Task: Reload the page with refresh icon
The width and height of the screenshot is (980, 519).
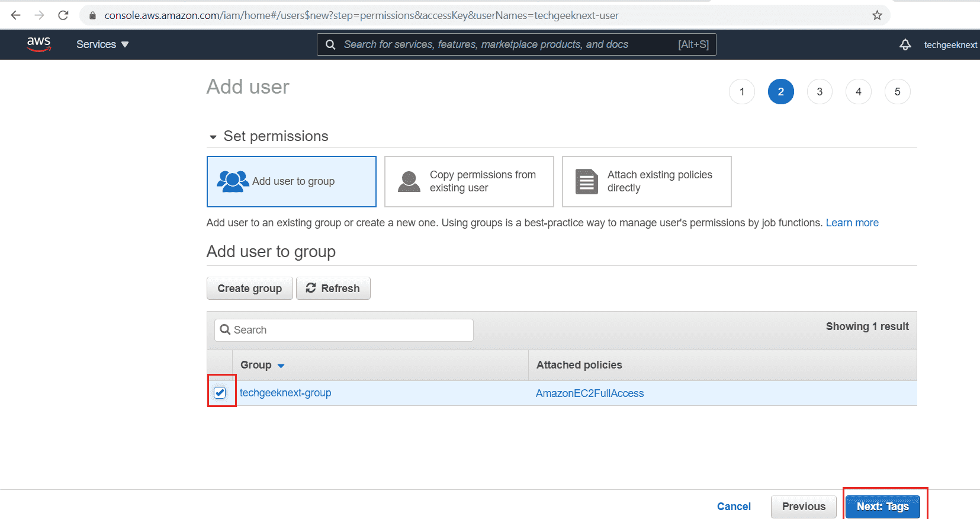Action: coord(63,15)
